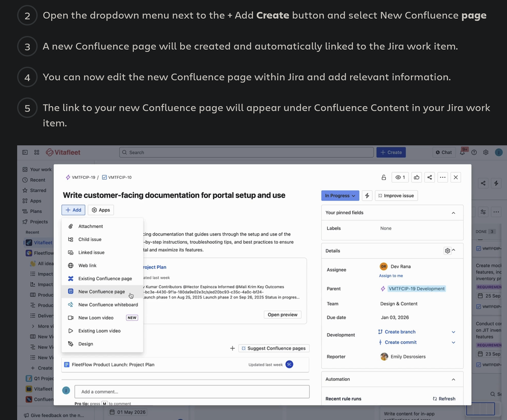Click the Create commit link
This screenshot has height=420, width=507.
(x=400, y=342)
